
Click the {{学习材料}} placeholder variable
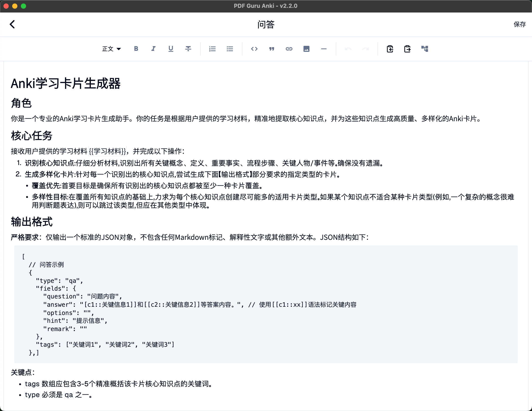tap(107, 151)
